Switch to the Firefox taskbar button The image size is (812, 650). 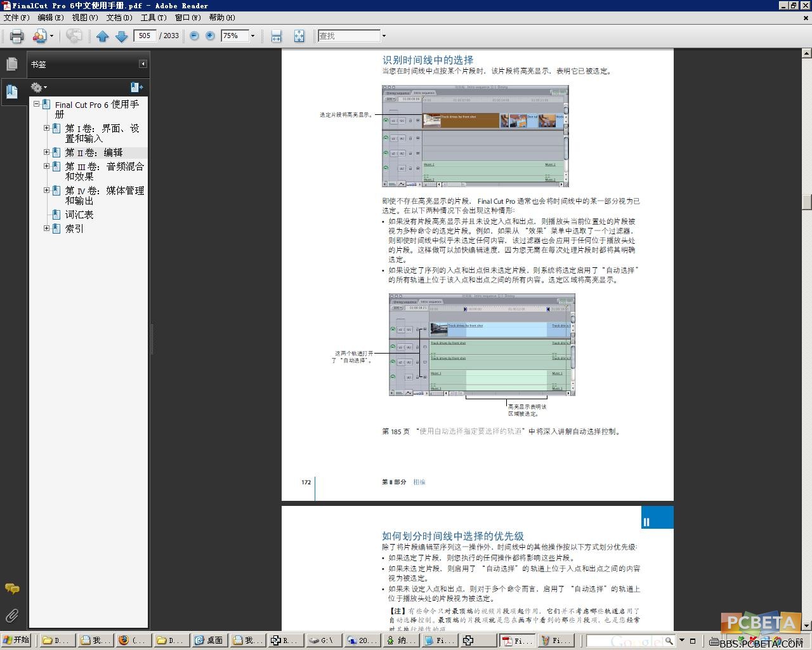[x=134, y=640]
